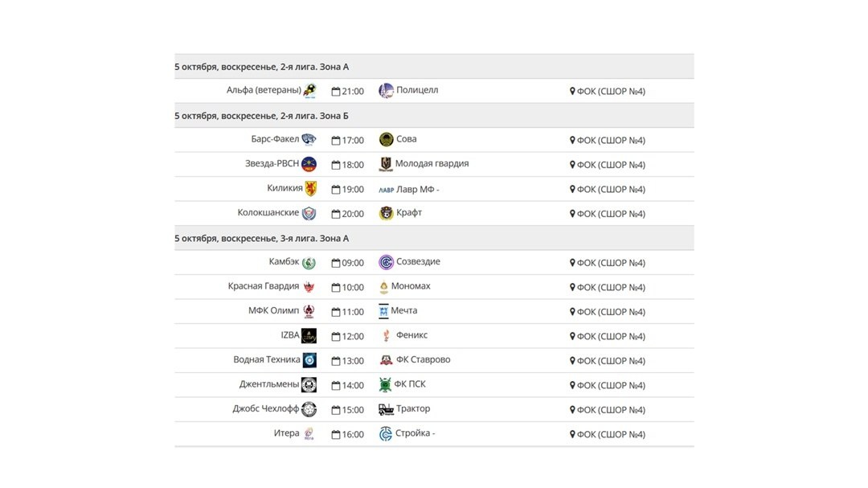The height and width of the screenshot is (488, 868).
Task: Click the Водная Техника team logo
Action: [309, 360]
